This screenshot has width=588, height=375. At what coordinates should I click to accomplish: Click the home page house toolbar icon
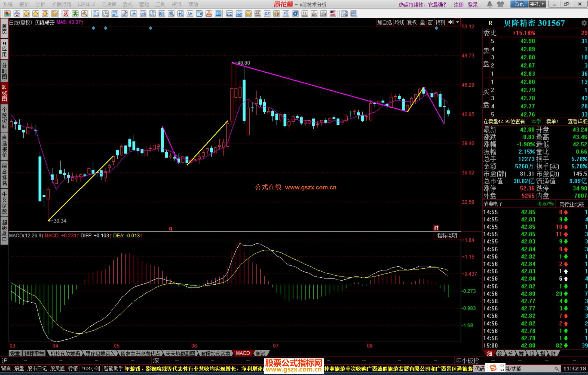17,14
